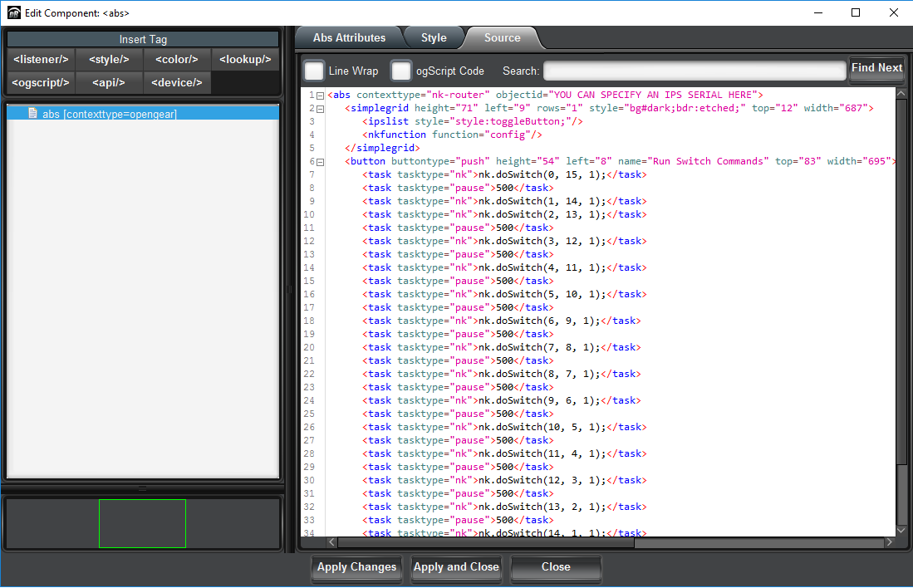Click the "Run Switch Commands" name value
This screenshot has height=588, width=913.
(x=708, y=161)
